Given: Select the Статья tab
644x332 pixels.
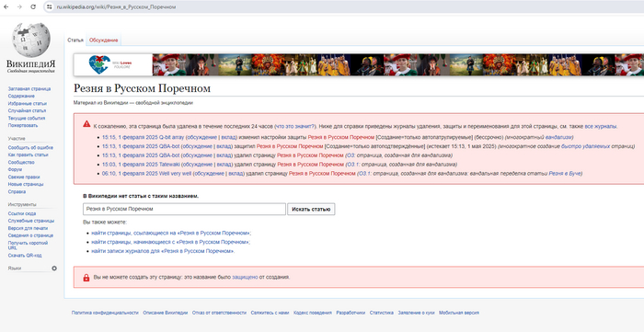Looking at the screenshot, I should 75,40.
